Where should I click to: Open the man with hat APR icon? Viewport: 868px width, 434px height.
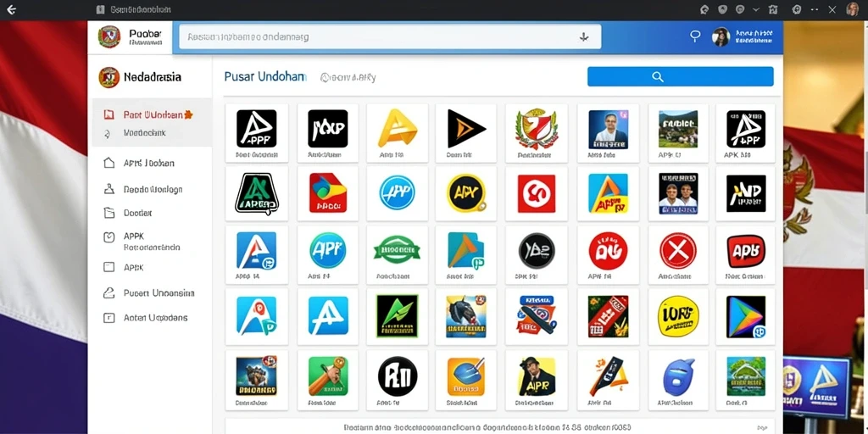point(536,376)
